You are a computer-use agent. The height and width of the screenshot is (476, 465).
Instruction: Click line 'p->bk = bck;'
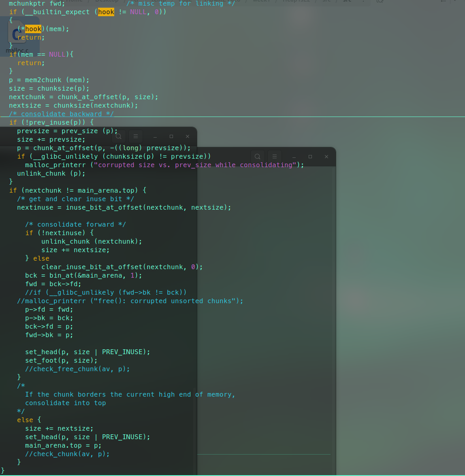click(49, 318)
